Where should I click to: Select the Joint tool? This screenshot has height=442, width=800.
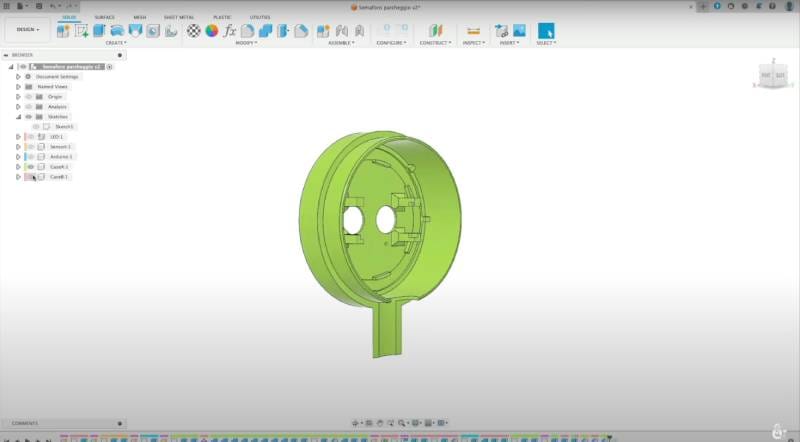(x=341, y=31)
